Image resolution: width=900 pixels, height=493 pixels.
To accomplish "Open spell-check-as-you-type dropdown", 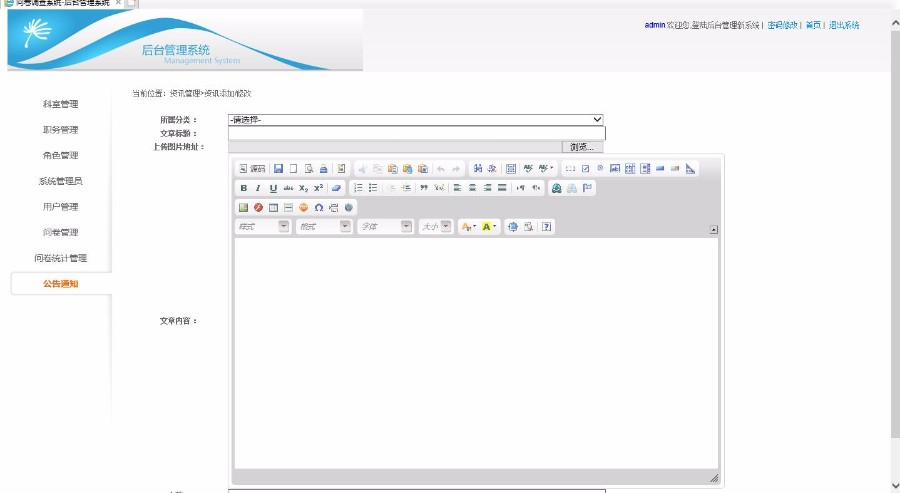I will click(x=545, y=169).
